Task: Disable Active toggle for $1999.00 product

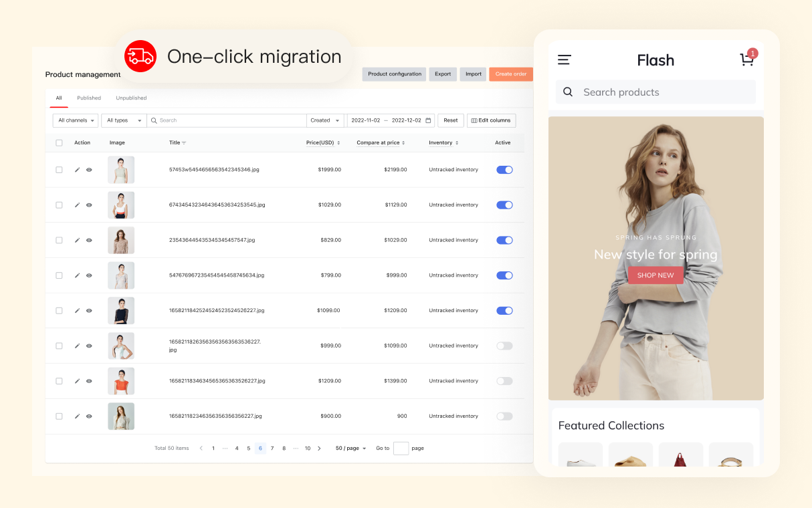Action: point(504,170)
